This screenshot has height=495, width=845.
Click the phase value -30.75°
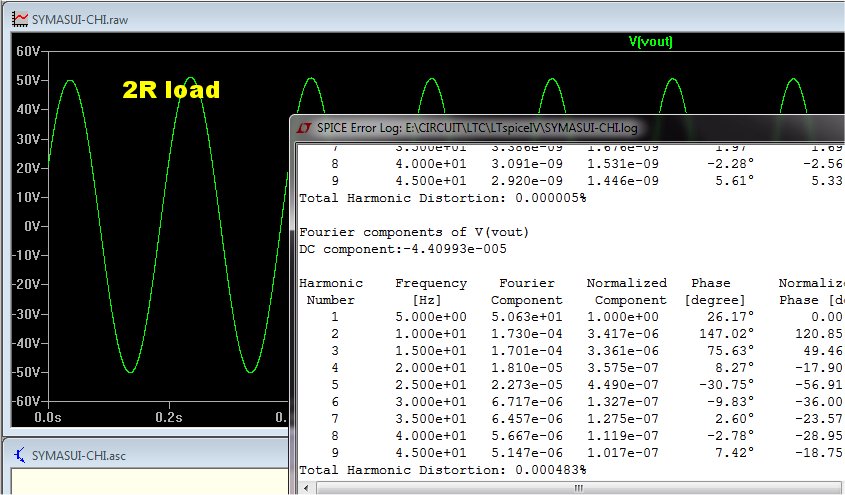point(726,385)
